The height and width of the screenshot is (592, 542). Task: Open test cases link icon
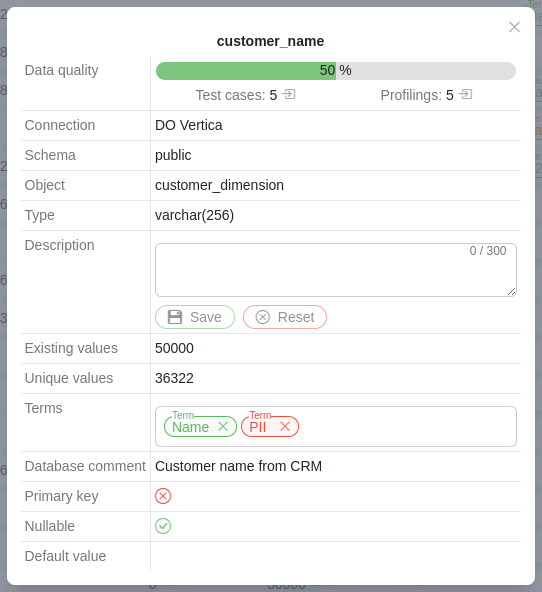coord(289,94)
